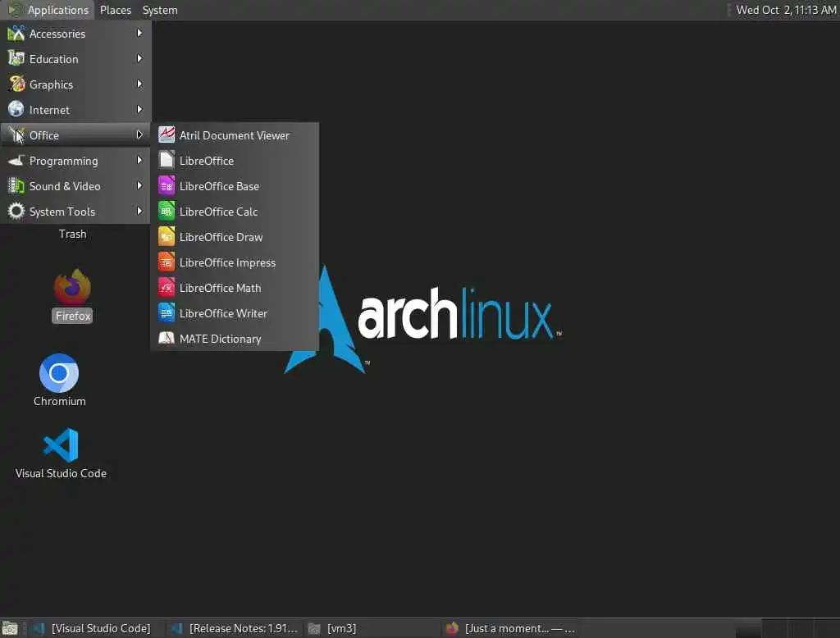Open MATE Dictionary entry
840x638 pixels.
(x=235, y=339)
